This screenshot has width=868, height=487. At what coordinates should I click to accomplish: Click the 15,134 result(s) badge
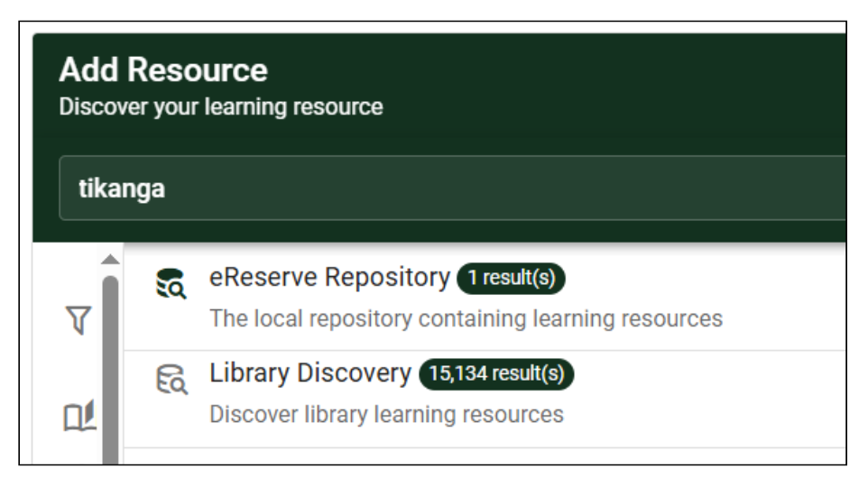[x=496, y=374]
